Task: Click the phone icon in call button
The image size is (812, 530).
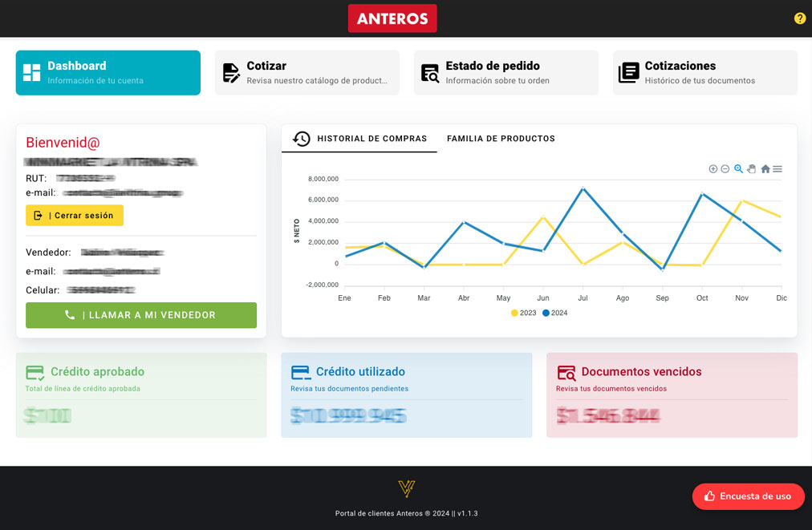Action: click(x=69, y=314)
